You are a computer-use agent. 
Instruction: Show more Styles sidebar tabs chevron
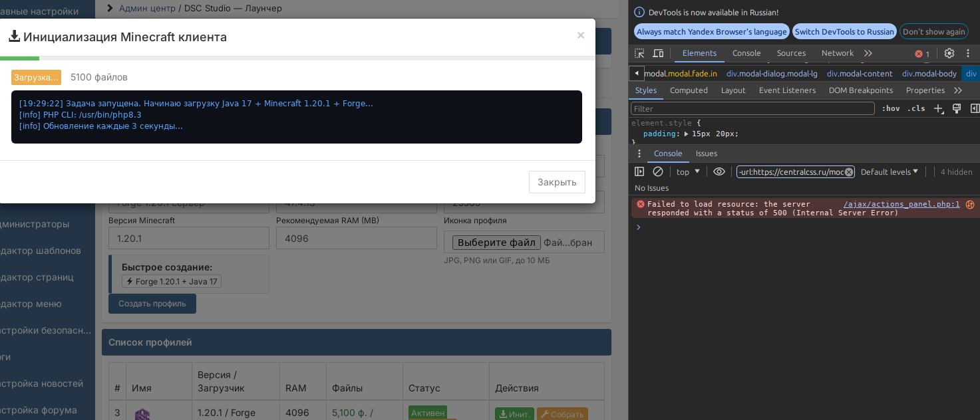[x=958, y=90]
